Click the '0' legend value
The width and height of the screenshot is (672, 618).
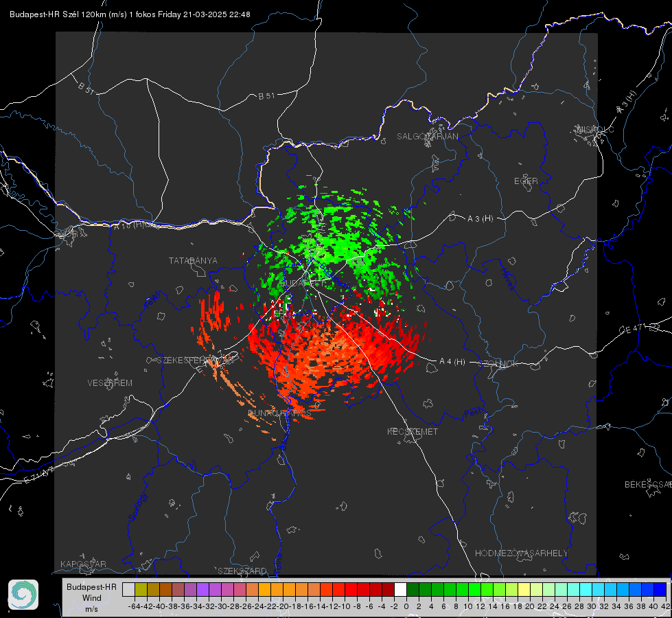(406, 606)
